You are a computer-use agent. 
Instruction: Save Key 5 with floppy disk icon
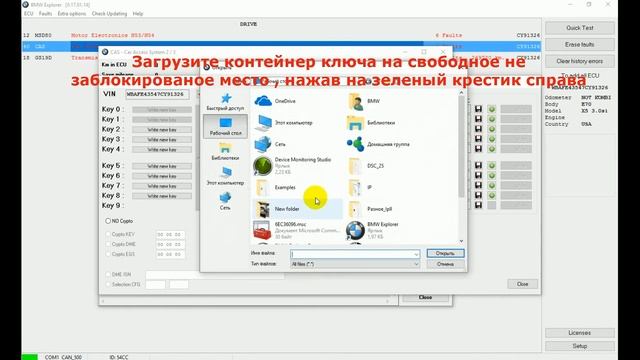point(478,165)
